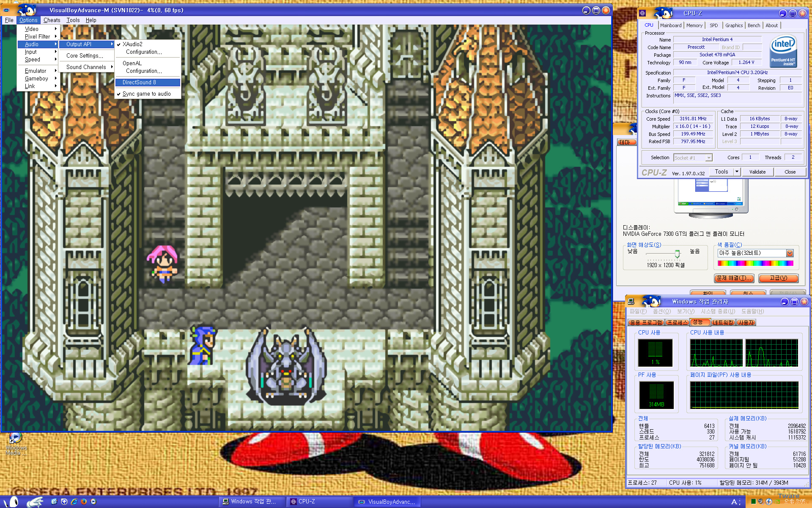Select XAudio2 output API option

click(x=133, y=44)
